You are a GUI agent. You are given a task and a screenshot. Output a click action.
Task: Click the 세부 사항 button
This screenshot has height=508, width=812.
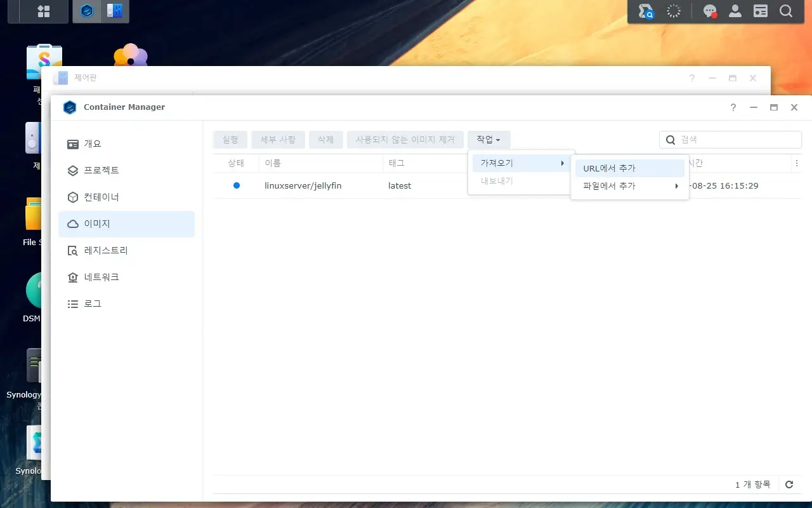(278, 140)
